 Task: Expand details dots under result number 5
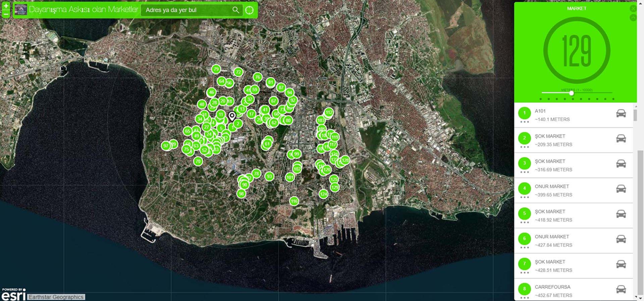(x=524, y=223)
